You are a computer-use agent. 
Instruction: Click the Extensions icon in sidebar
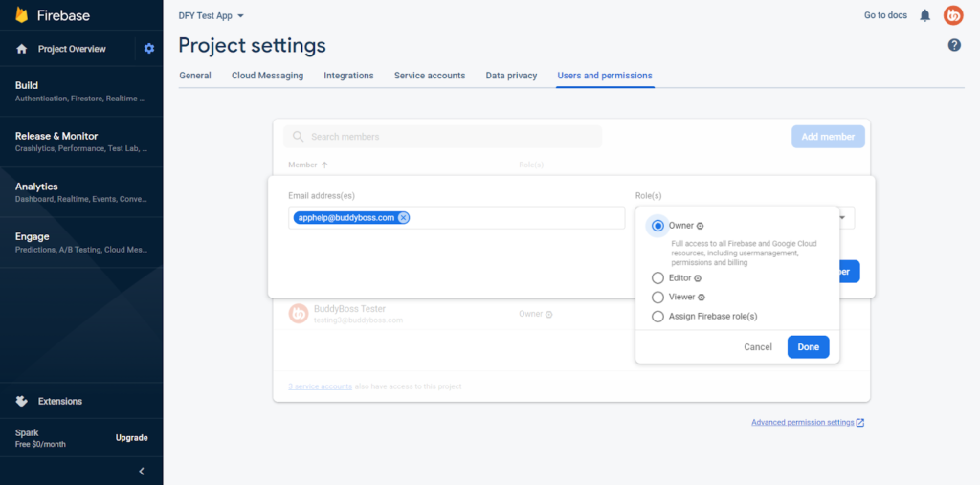pos(22,401)
